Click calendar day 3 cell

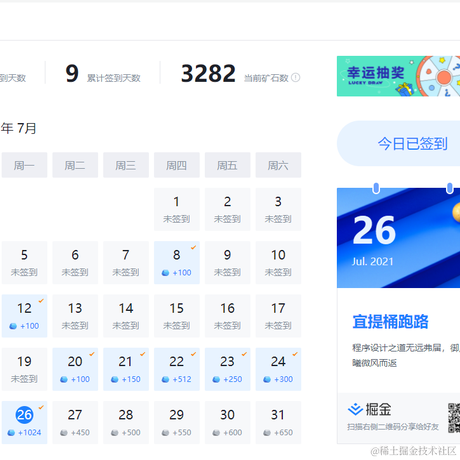pos(278,209)
